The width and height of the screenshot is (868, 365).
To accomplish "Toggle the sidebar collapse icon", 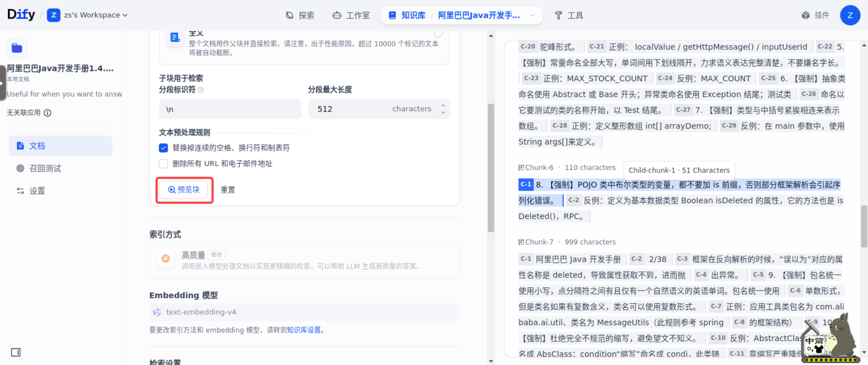I will point(16,352).
